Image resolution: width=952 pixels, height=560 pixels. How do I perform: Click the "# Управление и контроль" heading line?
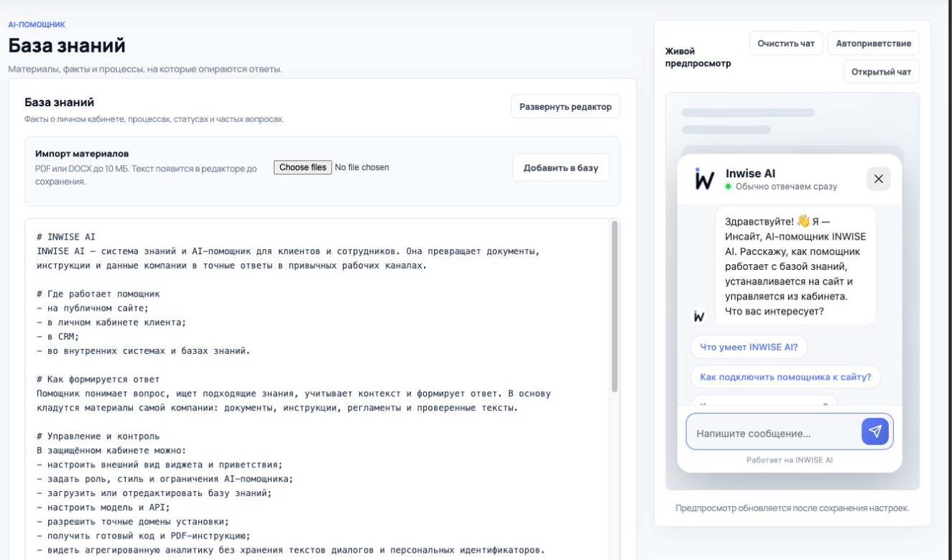98,436
